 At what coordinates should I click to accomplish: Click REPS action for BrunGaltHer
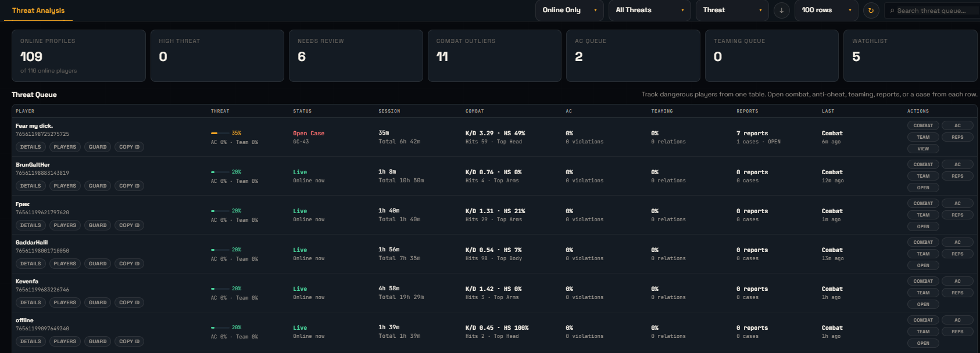click(x=957, y=176)
